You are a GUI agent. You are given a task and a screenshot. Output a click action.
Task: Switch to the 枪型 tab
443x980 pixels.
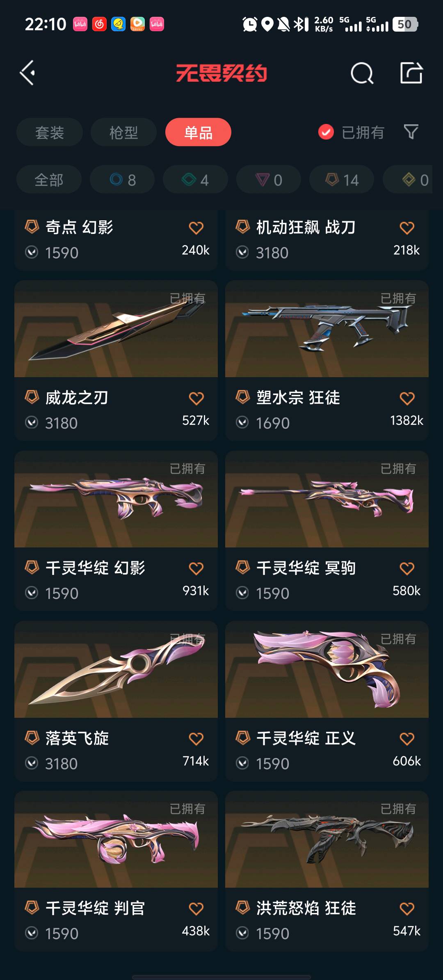(123, 132)
